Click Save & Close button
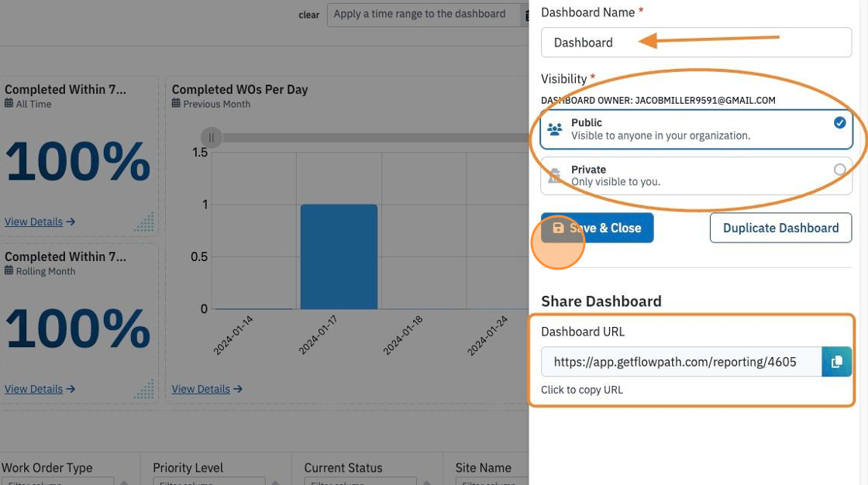This screenshot has height=485, width=868. point(597,228)
